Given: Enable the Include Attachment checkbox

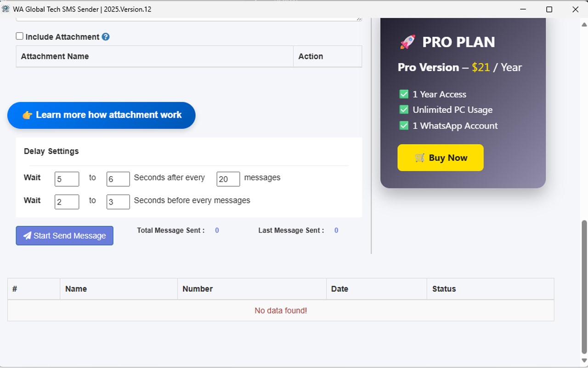Looking at the screenshot, I should [x=19, y=36].
